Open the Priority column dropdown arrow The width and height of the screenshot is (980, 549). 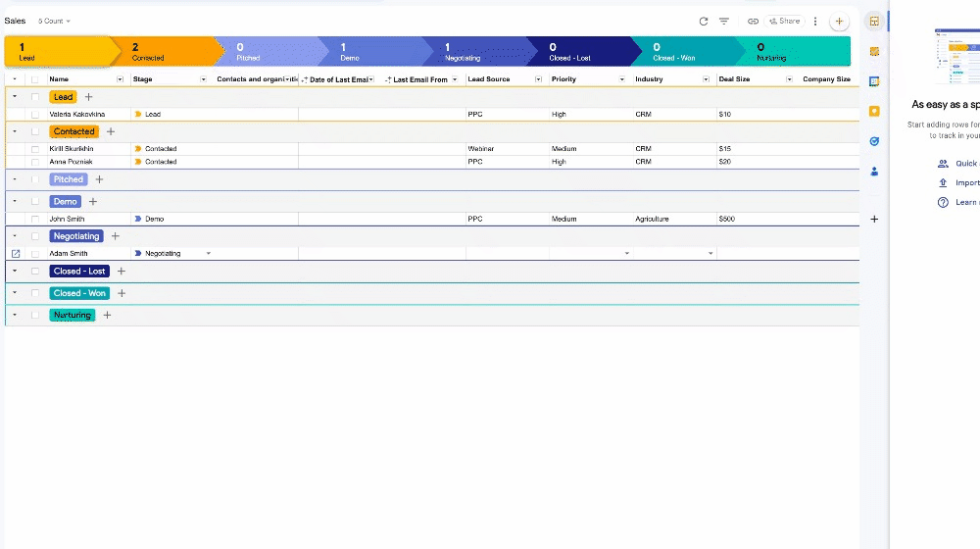click(x=622, y=79)
